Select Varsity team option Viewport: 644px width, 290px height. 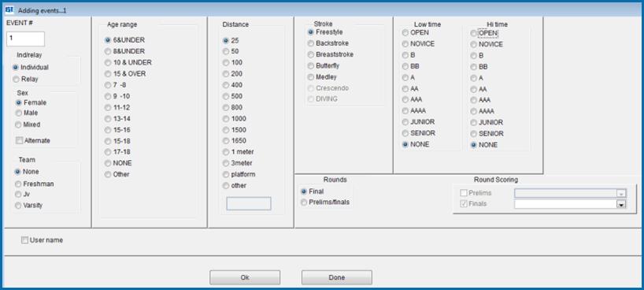coord(28,205)
